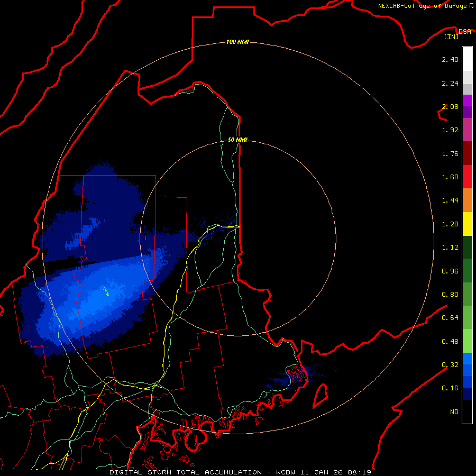
Task: Click the 2.08 legend value
Action: point(450,106)
